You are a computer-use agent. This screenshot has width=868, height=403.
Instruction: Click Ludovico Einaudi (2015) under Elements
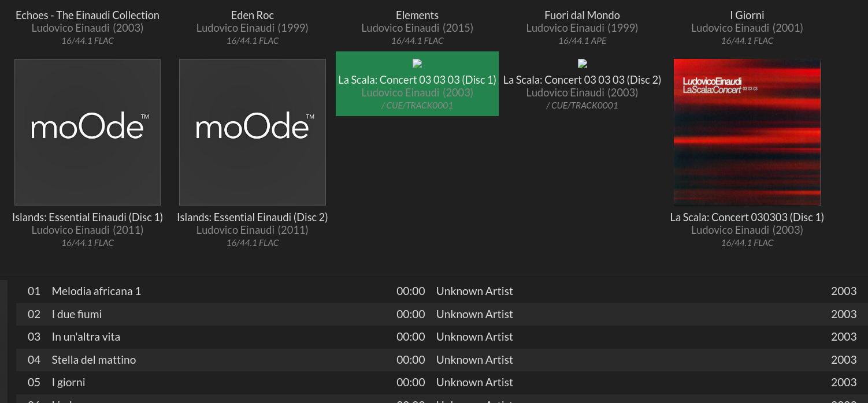417,28
